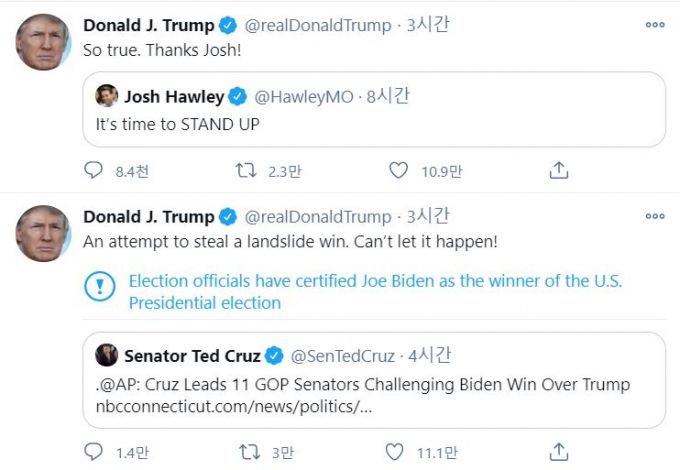Image resolution: width=680 pixels, height=470 pixels.
Task: Reply to the 'So true. Thanks Josh!' tweet
Action: (93, 171)
